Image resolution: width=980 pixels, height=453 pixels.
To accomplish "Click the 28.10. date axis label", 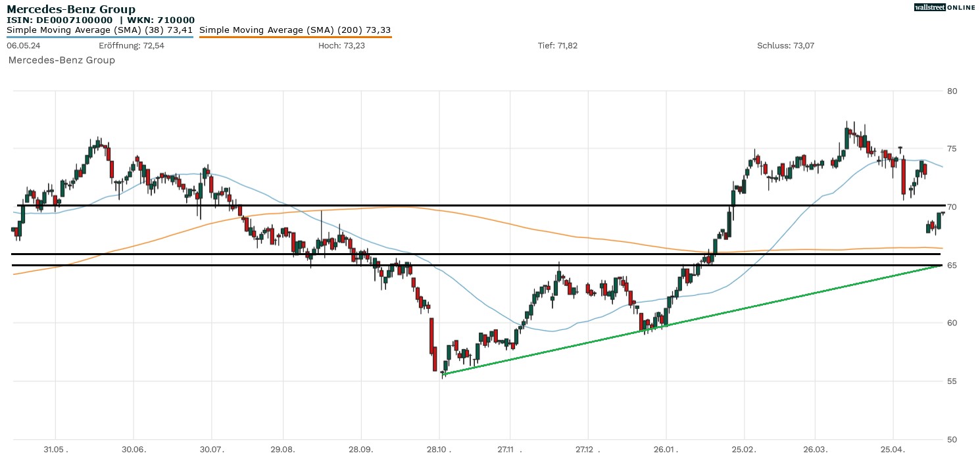I will [x=439, y=449].
